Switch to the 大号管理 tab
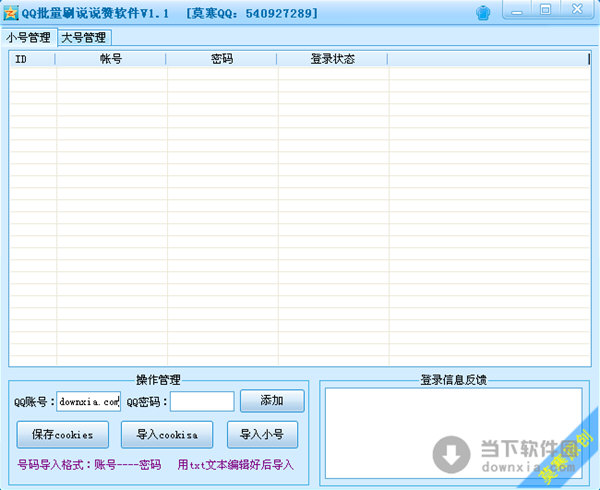This screenshot has width=600, height=490. point(84,37)
